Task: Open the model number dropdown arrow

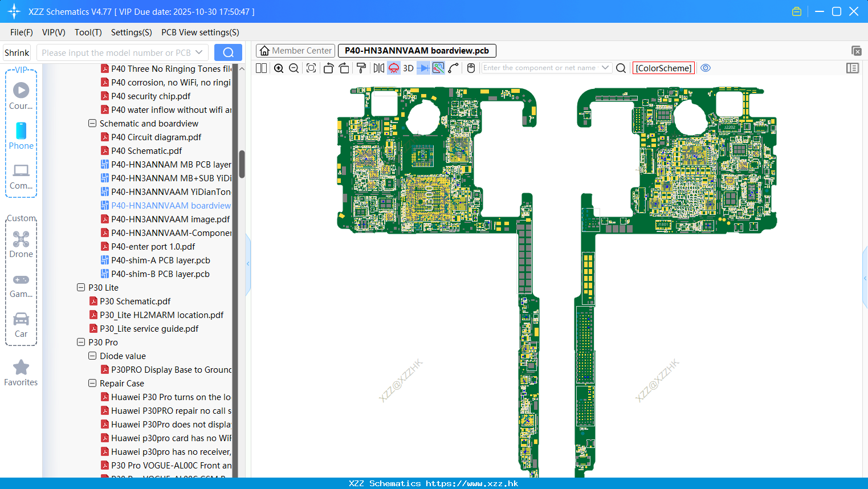Action: coord(199,52)
